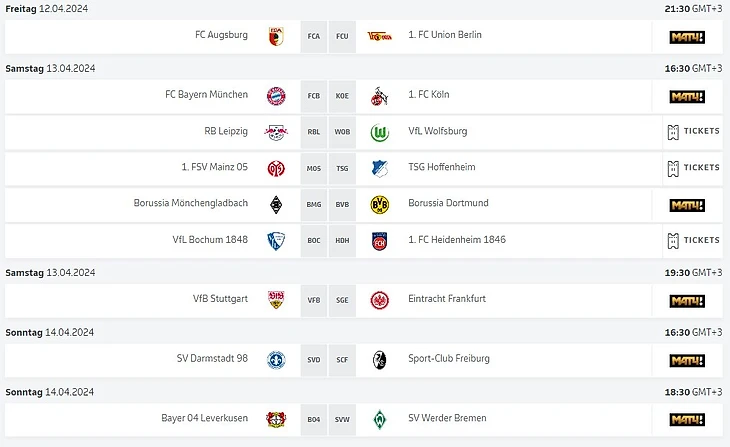Viewport: 730px width, 447px height.
Task: Click the 1. FC Köln team name
Action: pyautogui.click(x=431, y=95)
